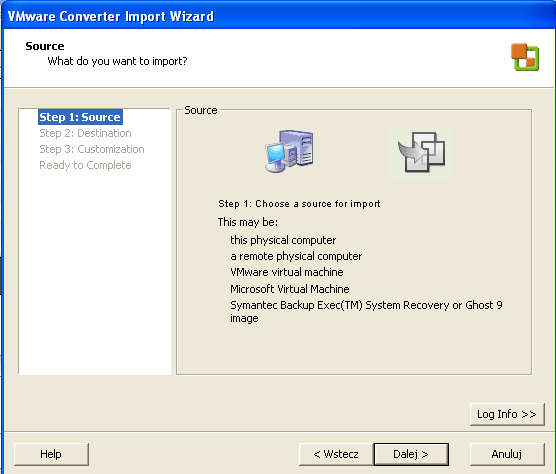Click 'Step 1: Choose a source for import' heading
The height and width of the screenshot is (474, 556).
[299, 204]
